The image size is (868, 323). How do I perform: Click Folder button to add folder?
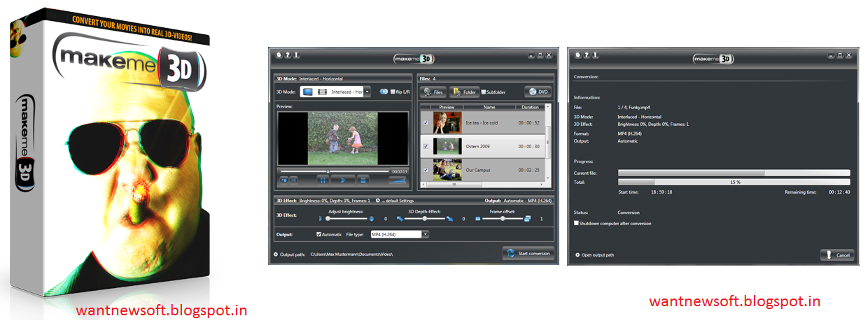tap(464, 92)
